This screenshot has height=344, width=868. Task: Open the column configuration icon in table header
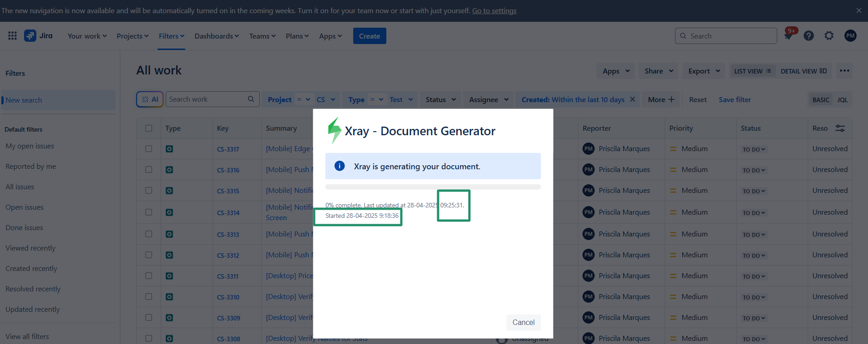pos(840,128)
